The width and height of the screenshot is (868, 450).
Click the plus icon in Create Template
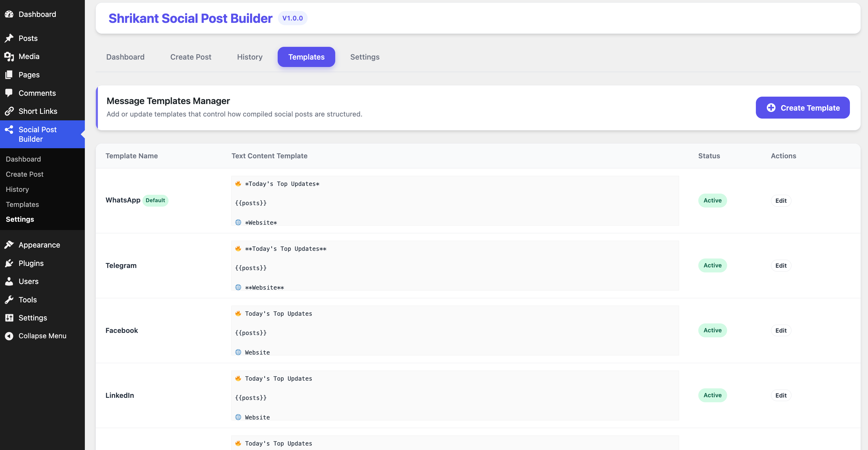[771, 108]
